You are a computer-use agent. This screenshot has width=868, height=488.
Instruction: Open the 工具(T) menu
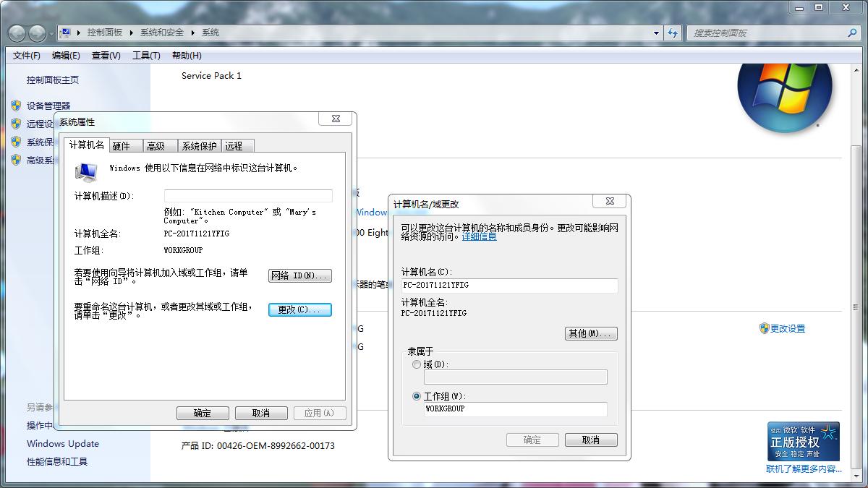click(x=145, y=55)
